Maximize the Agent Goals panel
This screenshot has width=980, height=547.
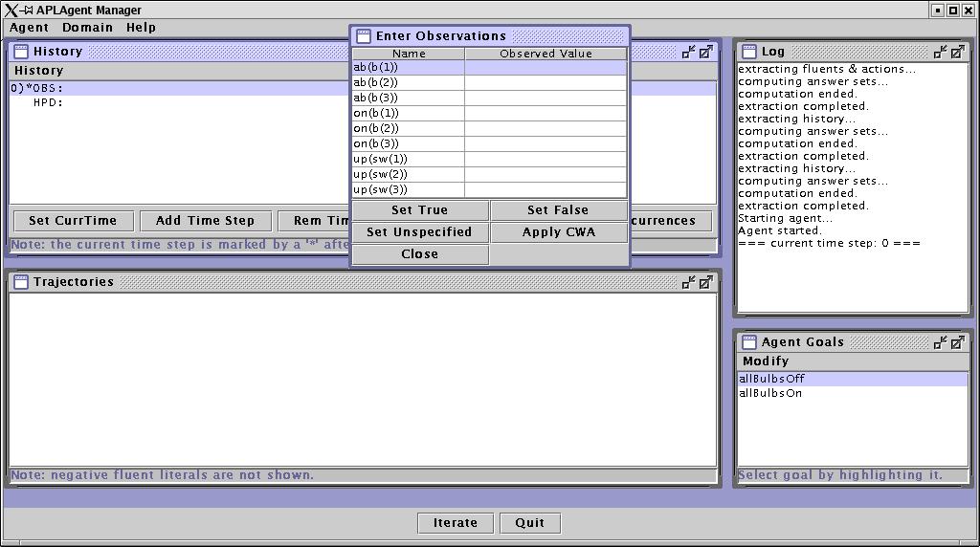958,342
